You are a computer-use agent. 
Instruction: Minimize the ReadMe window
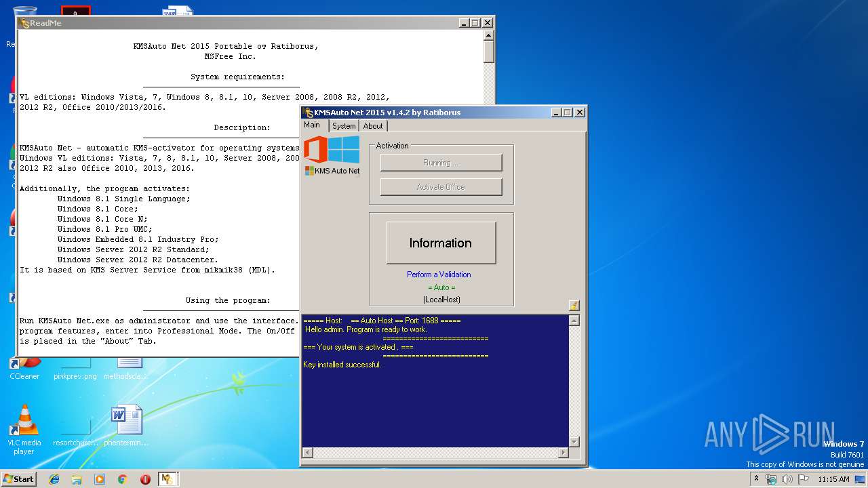point(464,22)
